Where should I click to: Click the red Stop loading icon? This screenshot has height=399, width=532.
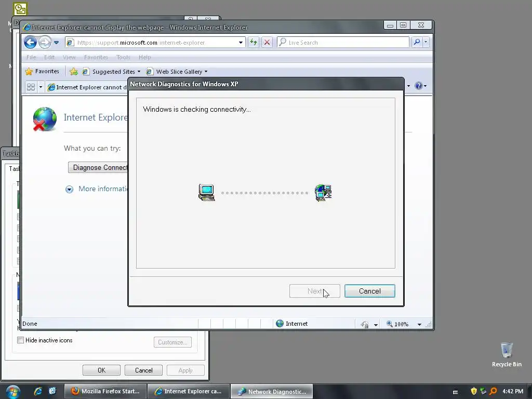tap(267, 43)
